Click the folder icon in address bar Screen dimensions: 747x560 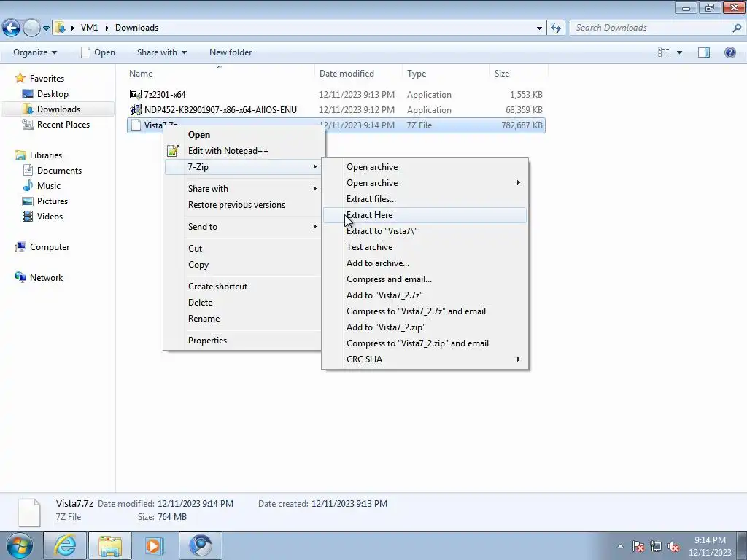[60, 28]
